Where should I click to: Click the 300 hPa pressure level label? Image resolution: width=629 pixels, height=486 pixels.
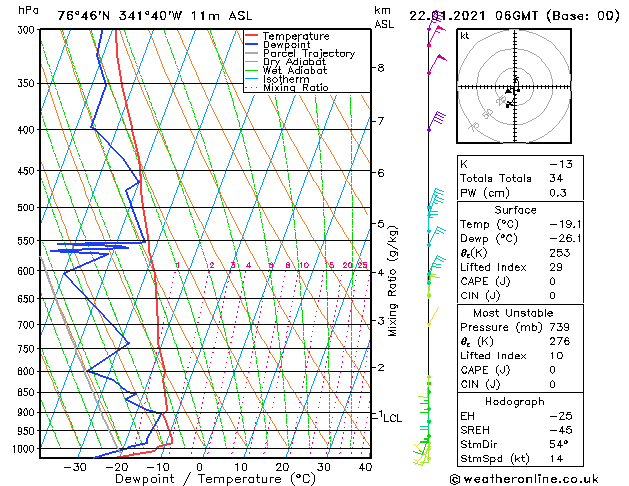pos(28,30)
